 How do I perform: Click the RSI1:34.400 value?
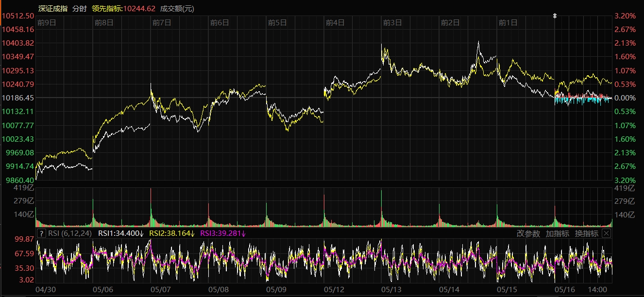[121, 233]
